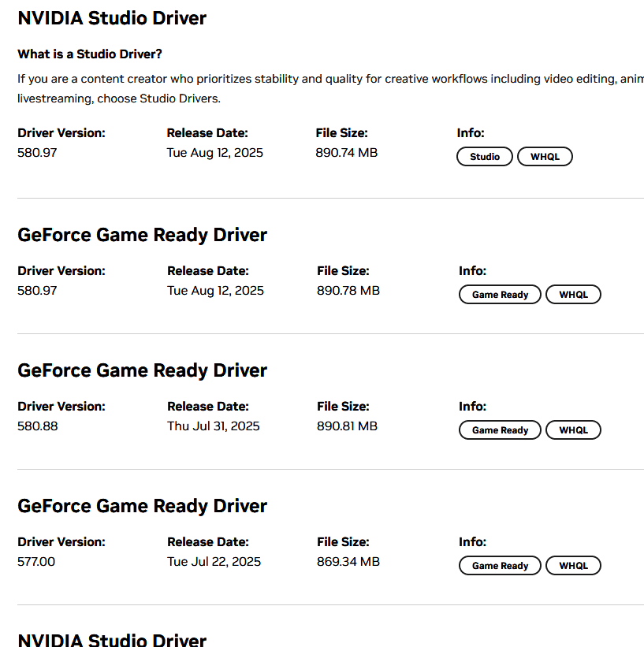The width and height of the screenshot is (644, 647).
Task: Click Game Ready badge for 890.78 MB driver
Action: pyautogui.click(x=500, y=295)
